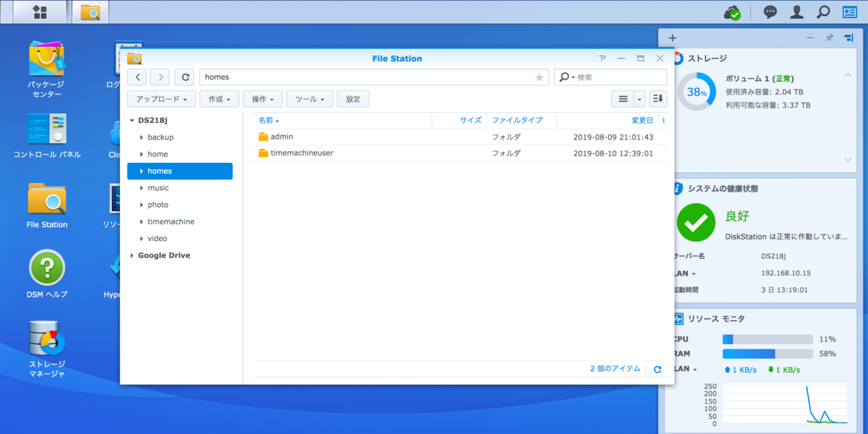Open Storage Manager desktop icon

point(47,349)
